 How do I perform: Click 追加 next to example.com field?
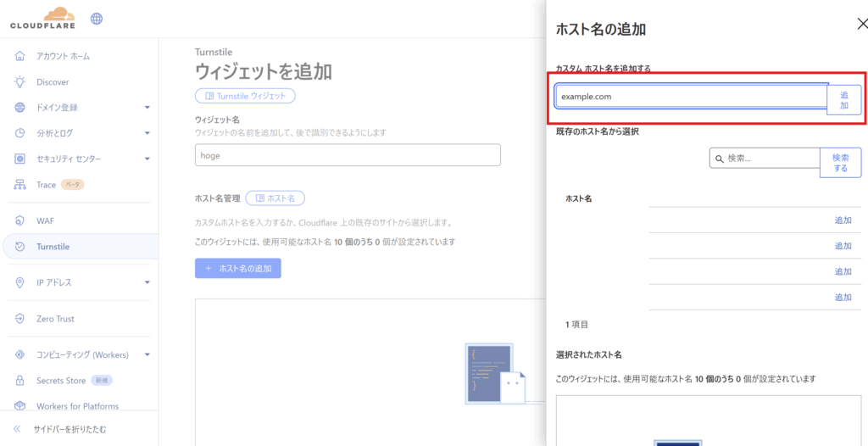point(843,100)
